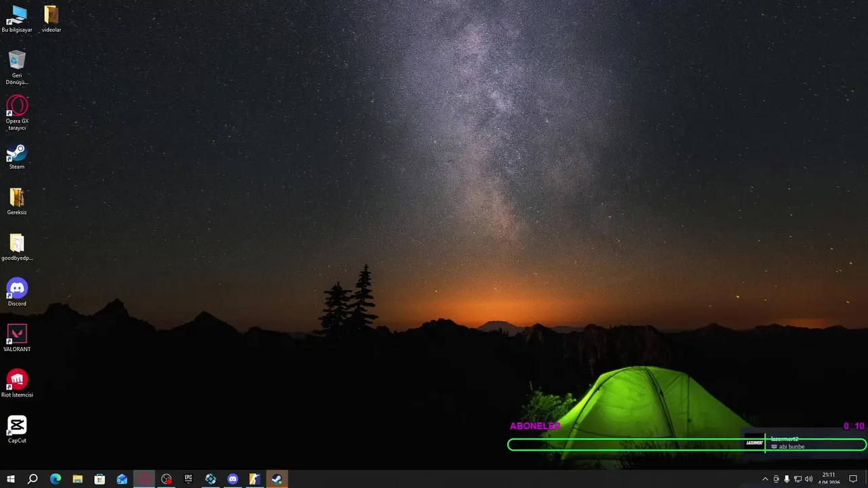Click the 0 / 10 counter text
The height and width of the screenshot is (488, 868).
(x=854, y=426)
